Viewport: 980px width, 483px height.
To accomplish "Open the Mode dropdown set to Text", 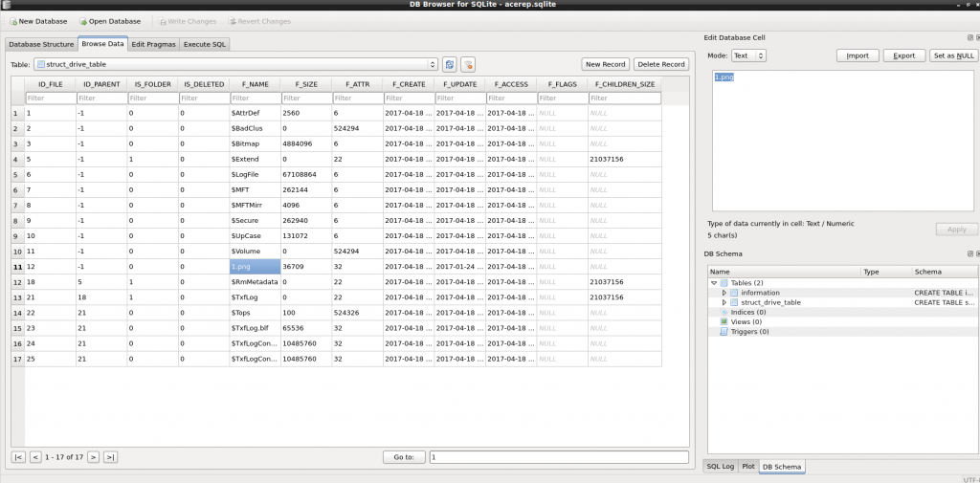I will coord(748,55).
